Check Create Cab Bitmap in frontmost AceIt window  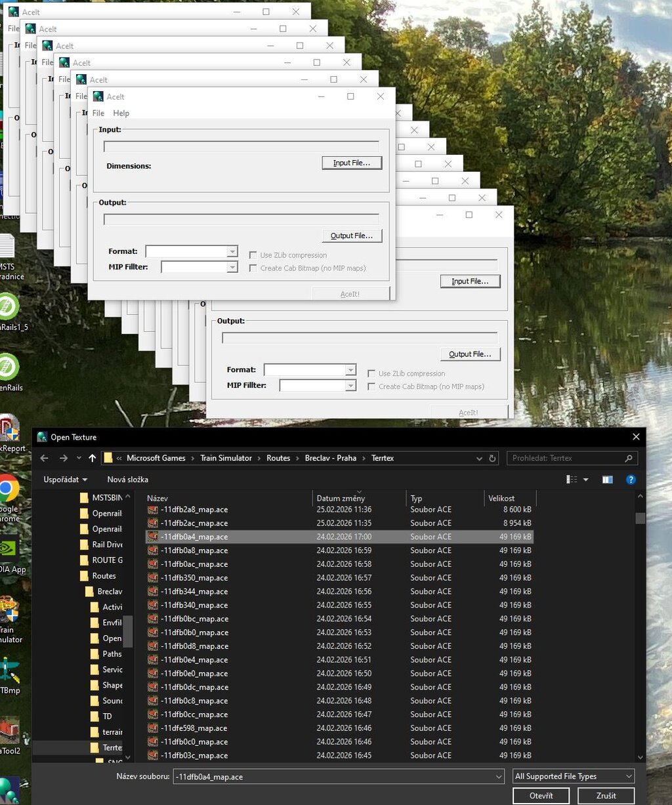pos(253,268)
